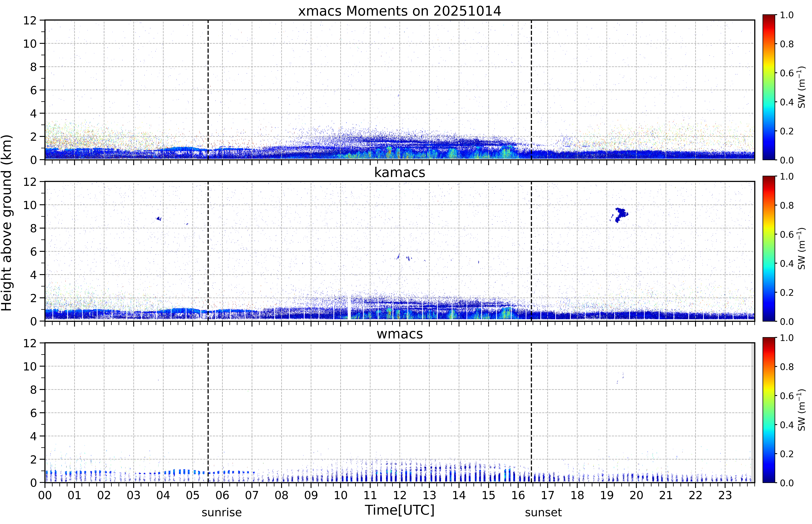Click the sunrise dashed line in xmacs panel
Viewport: 812px width, 524px height.
click(208, 90)
